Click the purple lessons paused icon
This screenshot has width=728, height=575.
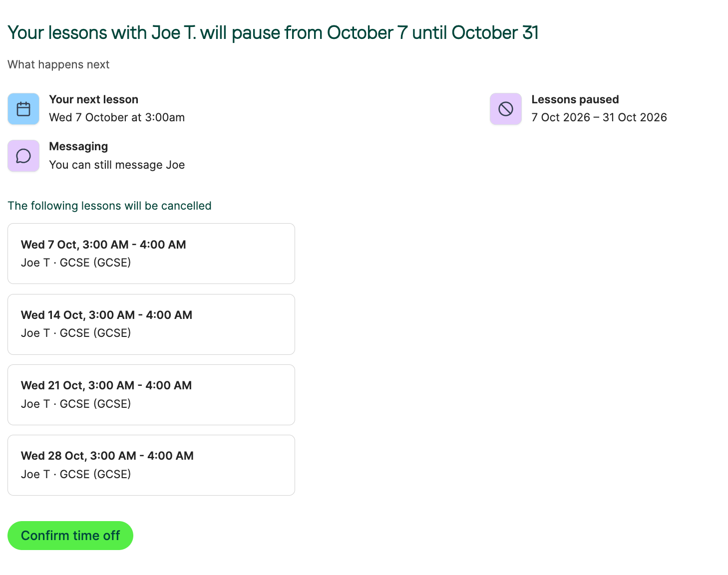tap(506, 109)
